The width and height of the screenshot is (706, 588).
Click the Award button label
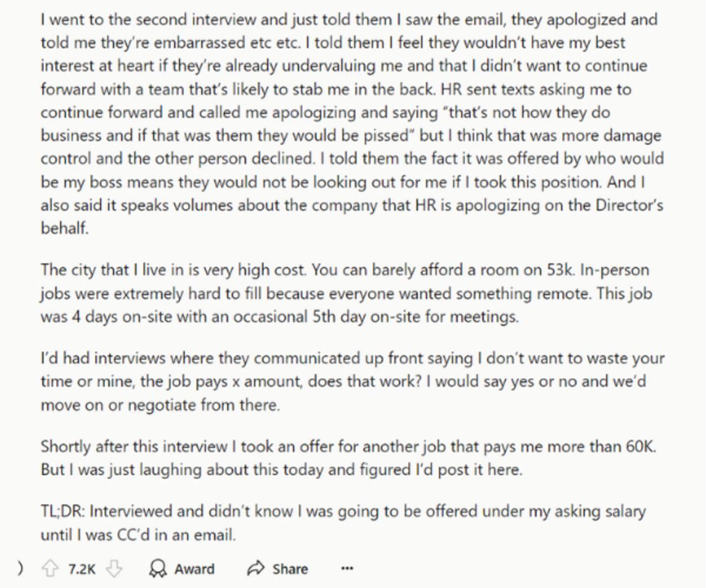[194, 569]
